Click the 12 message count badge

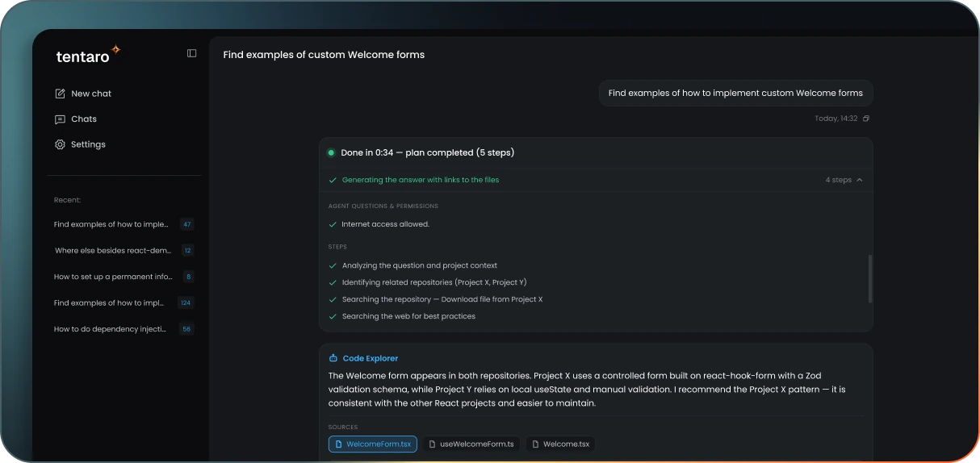(x=187, y=250)
